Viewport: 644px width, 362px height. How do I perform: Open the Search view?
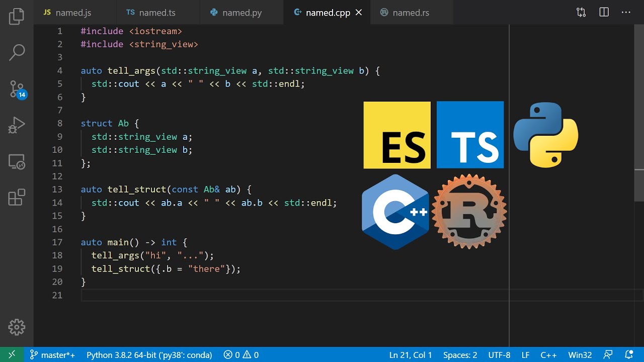coord(17,52)
